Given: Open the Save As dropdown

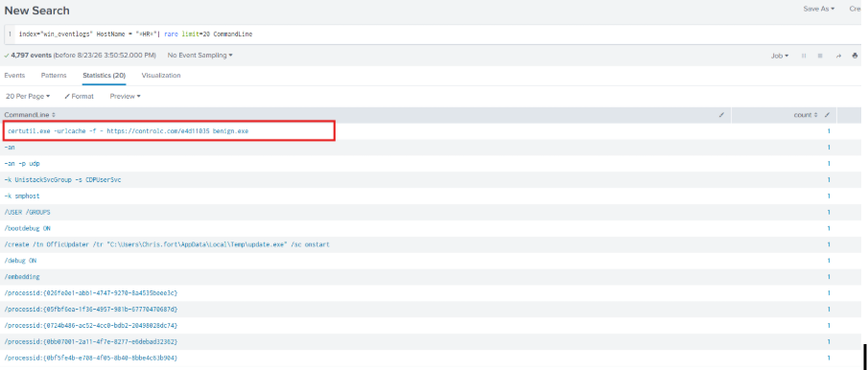Looking at the screenshot, I should coord(819,9).
